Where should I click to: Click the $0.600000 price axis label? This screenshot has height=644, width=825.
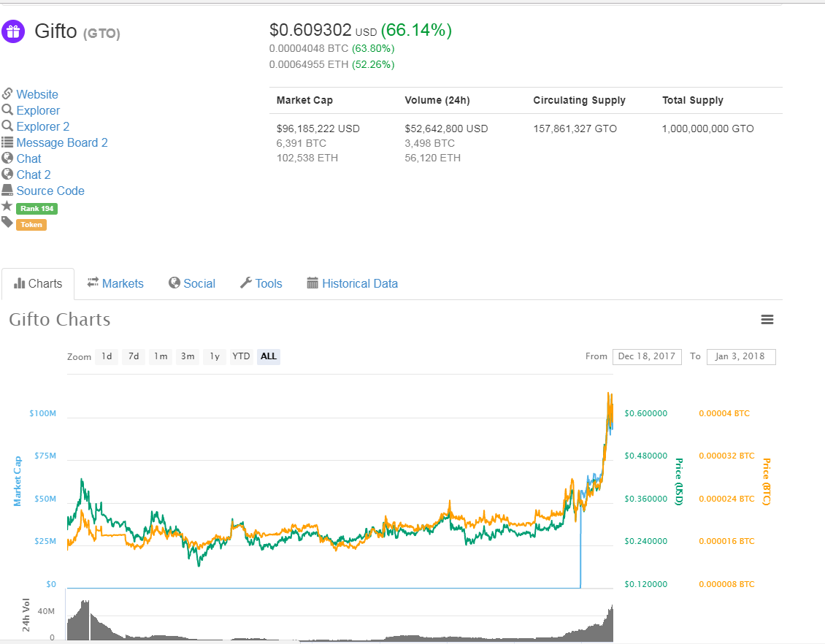pyautogui.click(x=645, y=413)
